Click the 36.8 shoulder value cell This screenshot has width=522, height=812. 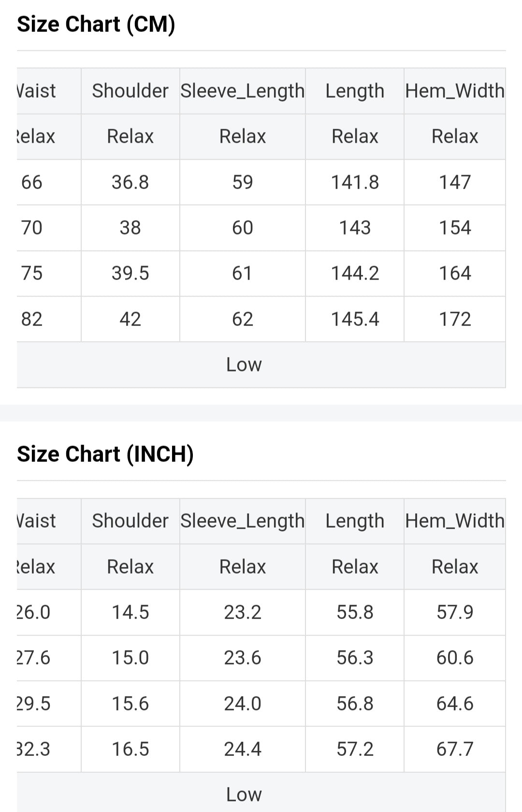tap(130, 182)
